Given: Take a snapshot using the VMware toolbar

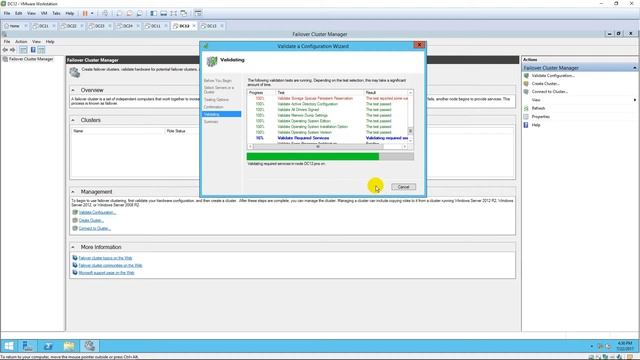Looking at the screenshot, I should coord(119,13).
